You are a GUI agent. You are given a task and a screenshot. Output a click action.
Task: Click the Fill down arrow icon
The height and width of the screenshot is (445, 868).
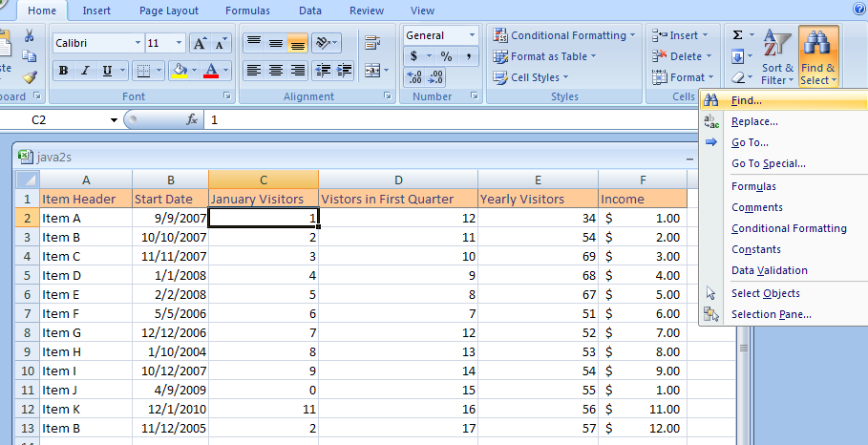(738, 56)
